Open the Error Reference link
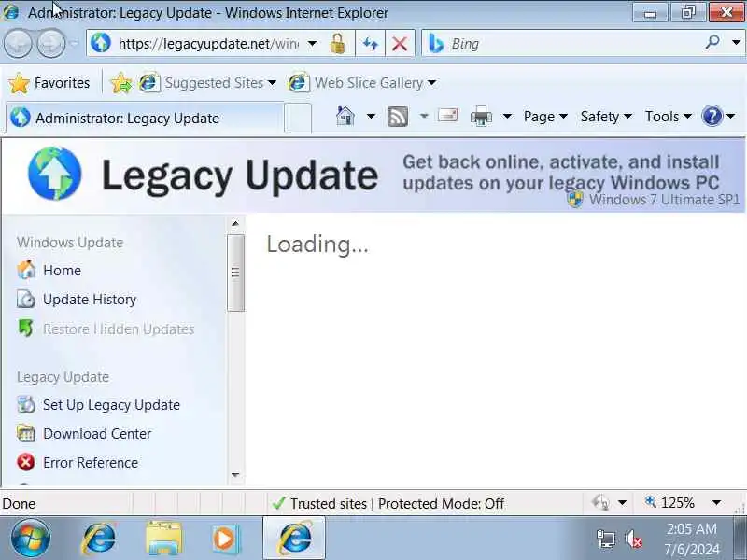747x560 pixels. pos(91,463)
